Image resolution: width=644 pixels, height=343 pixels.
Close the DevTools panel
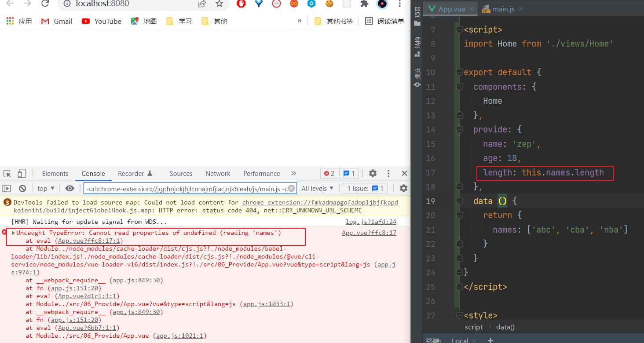pyautogui.click(x=404, y=173)
